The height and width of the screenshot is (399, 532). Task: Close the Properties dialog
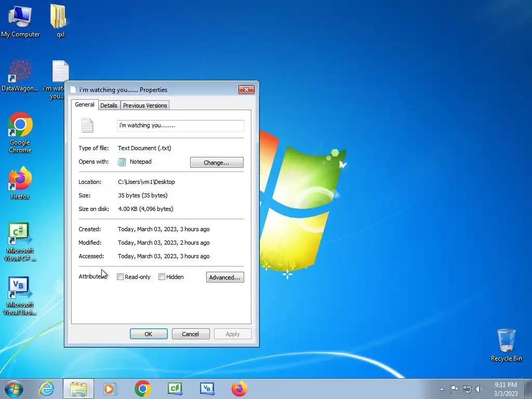pyautogui.click(x=247, y=89)
